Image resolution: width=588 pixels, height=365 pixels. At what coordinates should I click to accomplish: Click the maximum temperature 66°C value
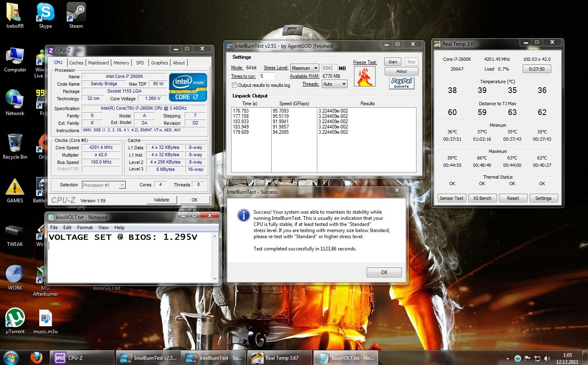point(482,158)
